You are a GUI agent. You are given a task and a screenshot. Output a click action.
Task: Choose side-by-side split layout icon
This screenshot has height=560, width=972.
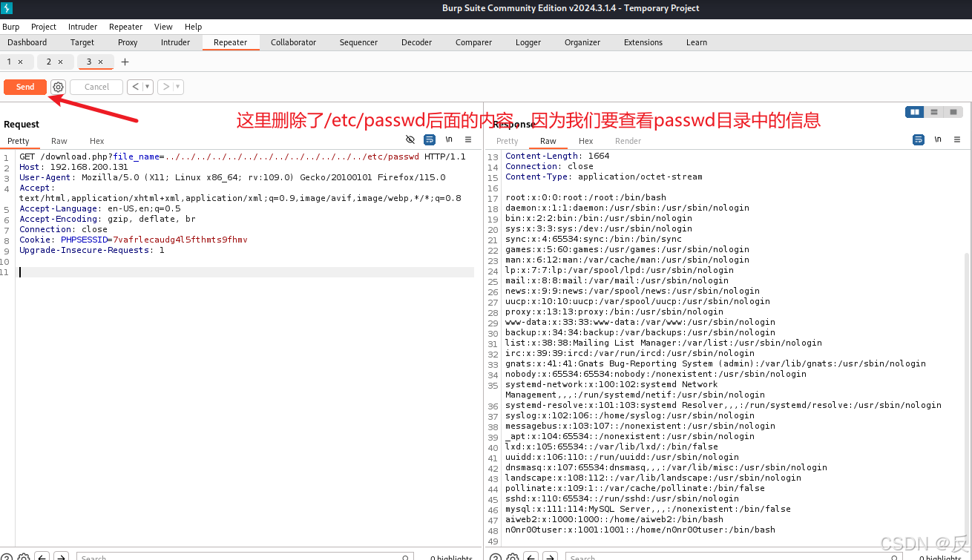(x=915, y=112)
